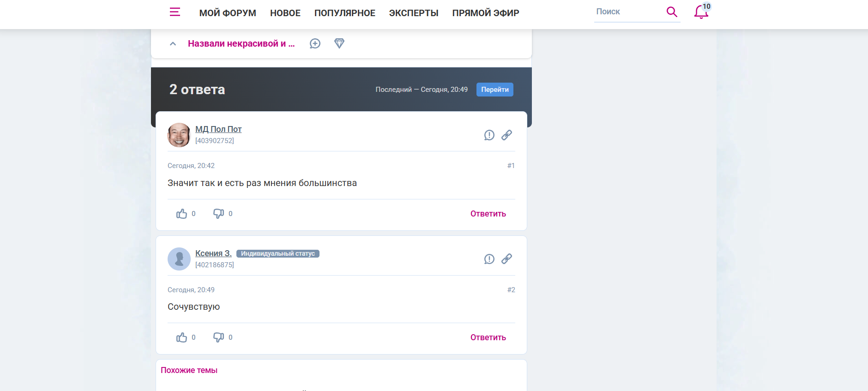Image resolution: width=868 pixels, height=391 pixels.
Task: Report the post by МД Пол Пот
Action: click(489, 135)
